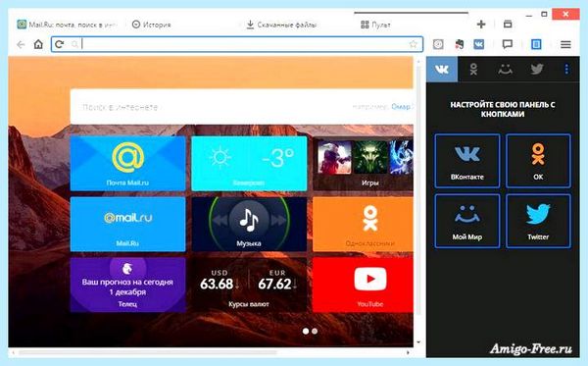Open the Курсы валют tile

pyautogui.click(x=249, y=285)
